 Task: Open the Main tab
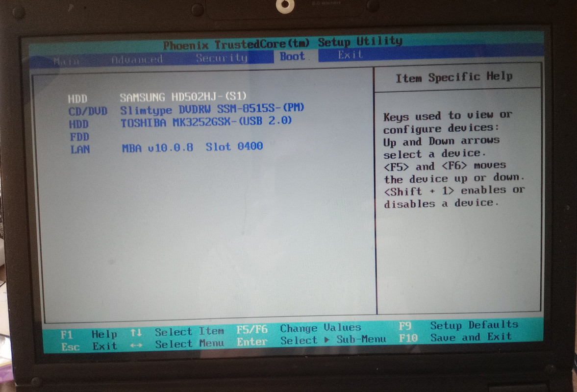pos(67,61)
